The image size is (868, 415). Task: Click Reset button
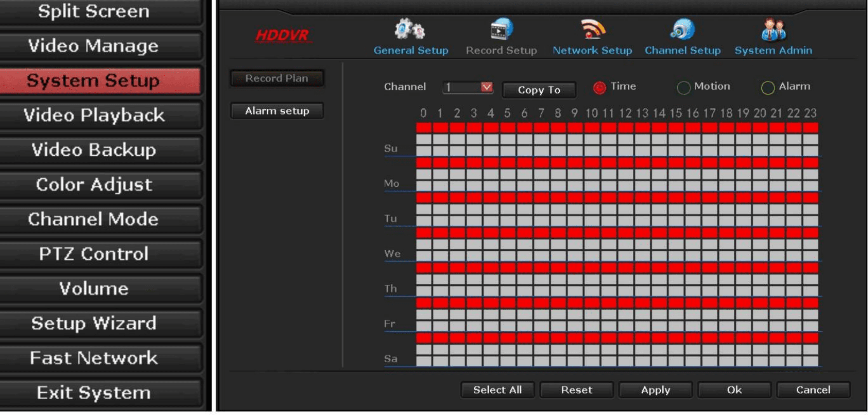click(x=577, y=390)
